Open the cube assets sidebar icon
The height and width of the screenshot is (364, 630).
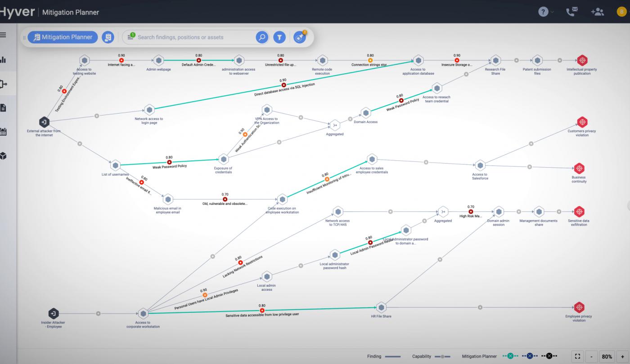[3, 155]
